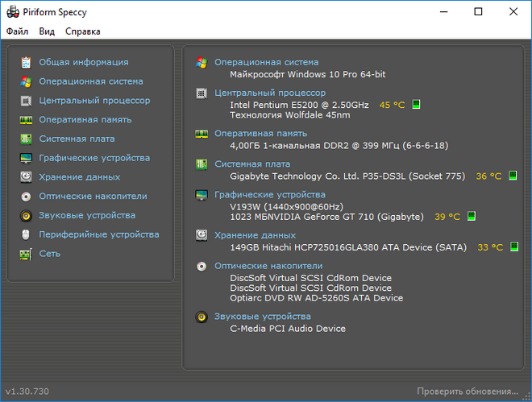Open the Файл menu

click(x=17, y=31)
